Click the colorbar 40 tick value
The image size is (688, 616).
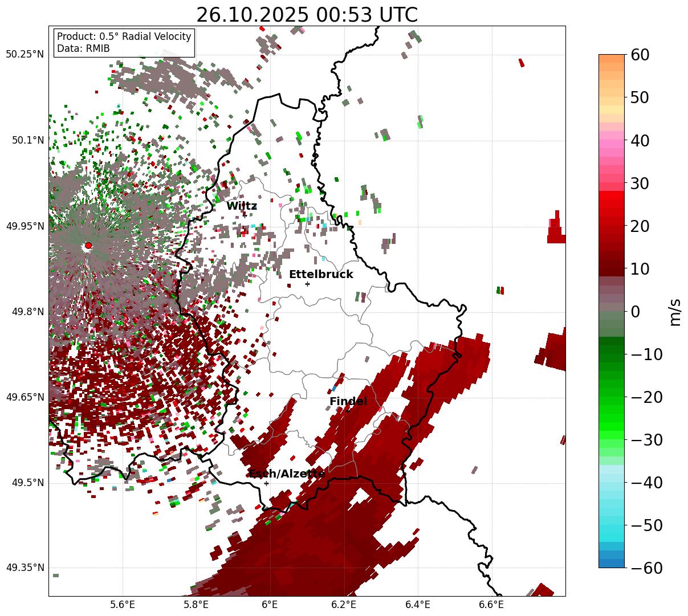tap(639, 140)
